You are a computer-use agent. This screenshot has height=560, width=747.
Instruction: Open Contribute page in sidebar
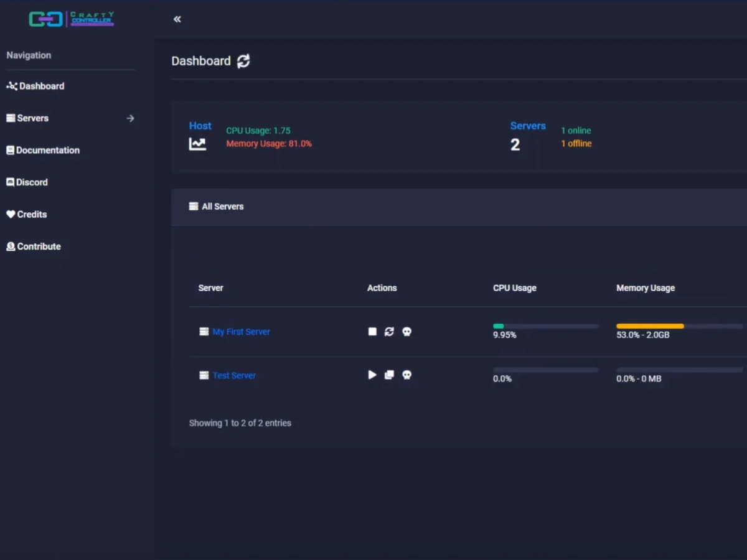(34, 246)
